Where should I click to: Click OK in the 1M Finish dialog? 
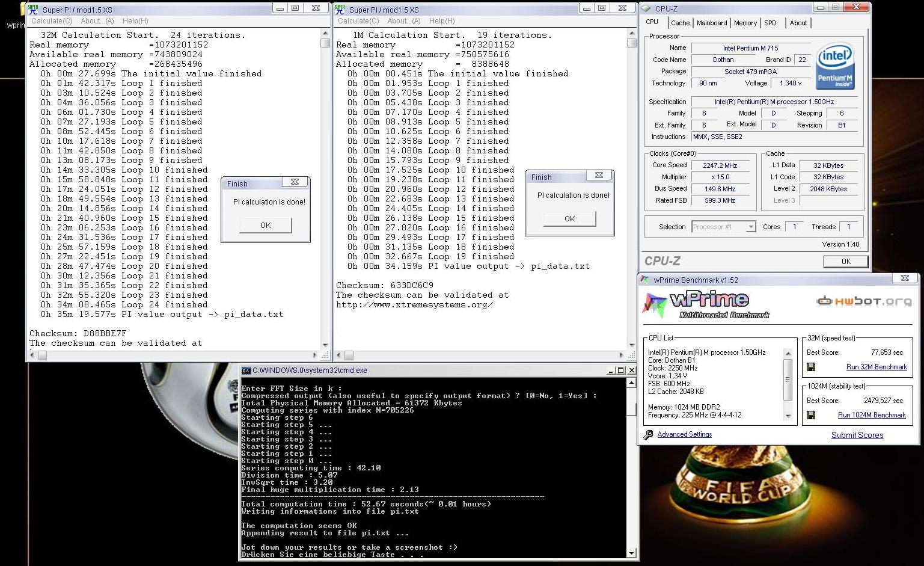570,219
